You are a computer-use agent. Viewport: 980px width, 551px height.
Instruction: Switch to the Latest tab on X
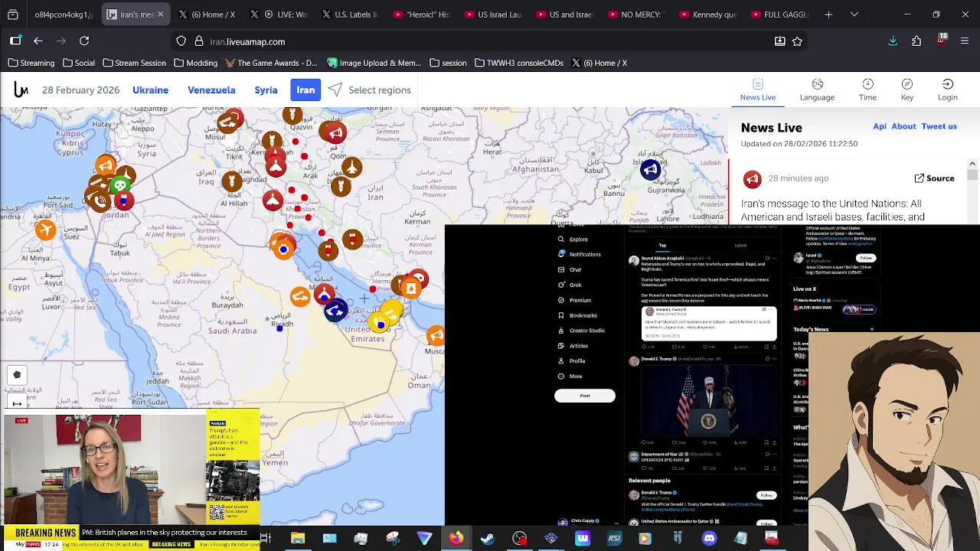[x=740, y=246]
